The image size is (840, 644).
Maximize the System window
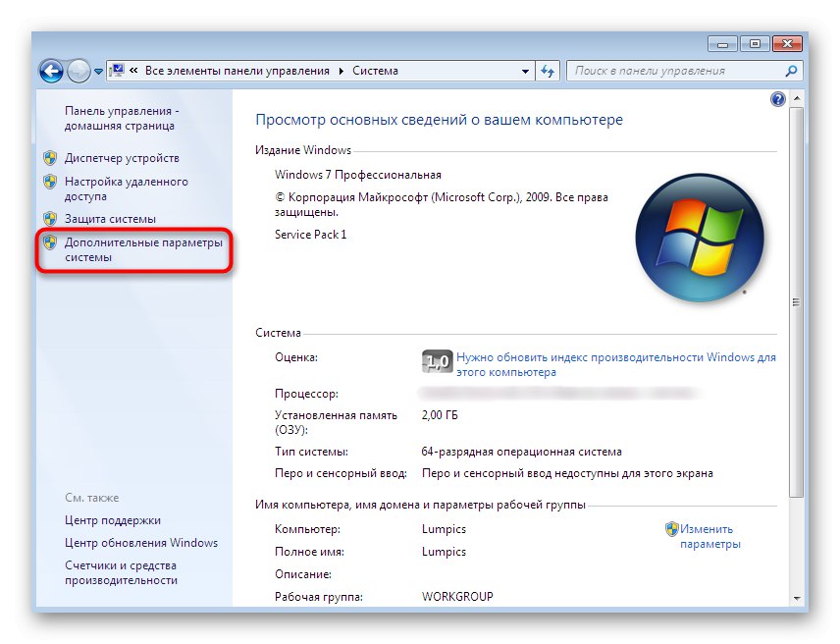coord(755,44)
